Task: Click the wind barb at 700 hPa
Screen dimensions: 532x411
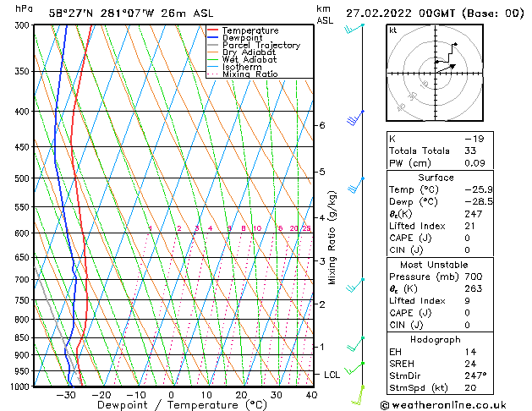Action: [x=355, y=285]
